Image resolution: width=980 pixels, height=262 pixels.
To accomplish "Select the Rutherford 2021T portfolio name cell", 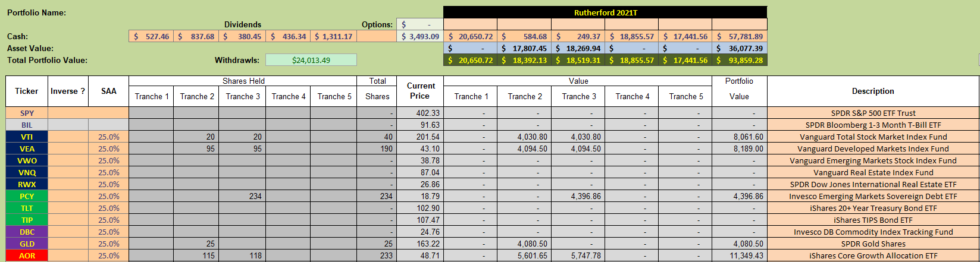I will [605, 12].
